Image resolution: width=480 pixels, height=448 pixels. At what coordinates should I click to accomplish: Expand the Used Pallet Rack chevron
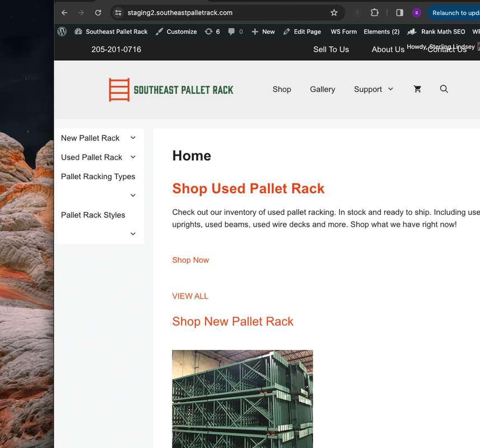pyautogui.click(x=133, y=157)
